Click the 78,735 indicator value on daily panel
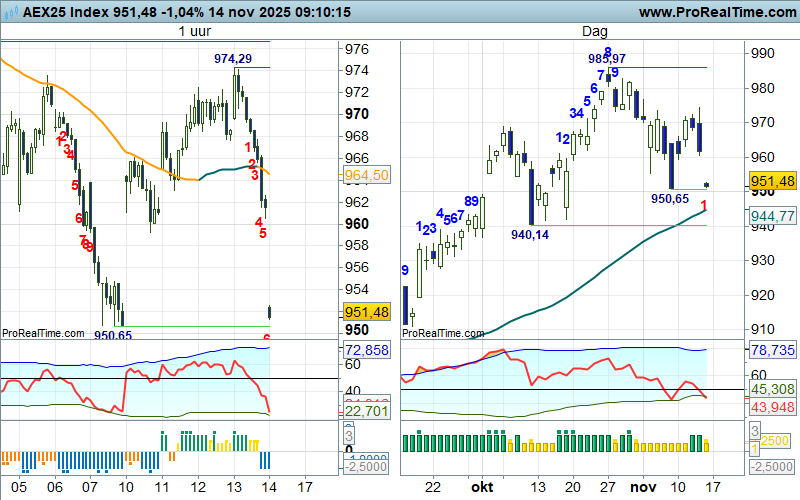The width and height of the screenshot is (800, 500). pos(772,350)
